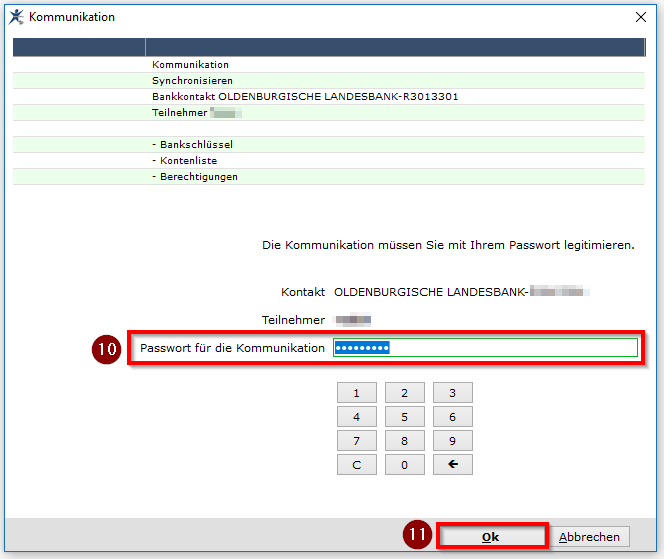The image size is (664, 559).
Task: Click keypad digit 6
Action: click(452, 417)
